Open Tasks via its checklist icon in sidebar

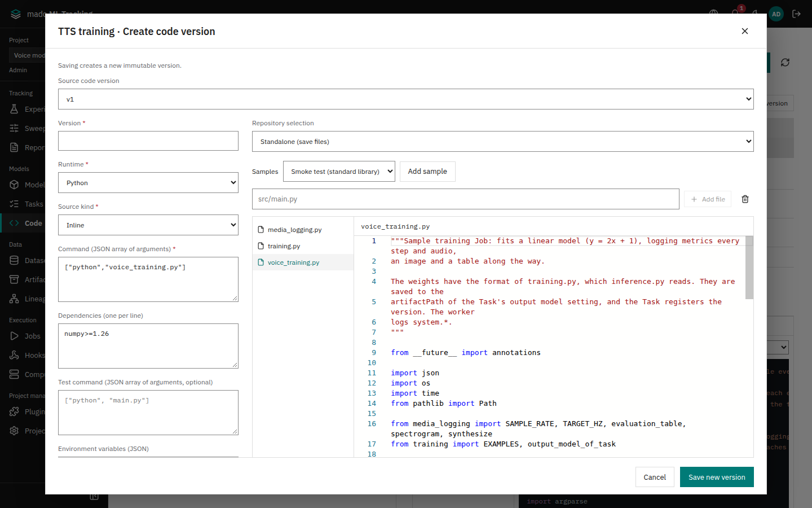pos(14,204)
